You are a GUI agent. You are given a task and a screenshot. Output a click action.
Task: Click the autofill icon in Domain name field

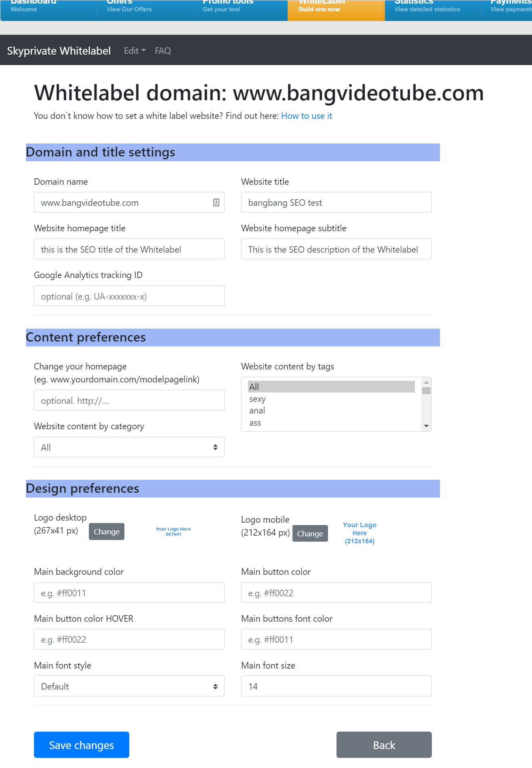216,203
